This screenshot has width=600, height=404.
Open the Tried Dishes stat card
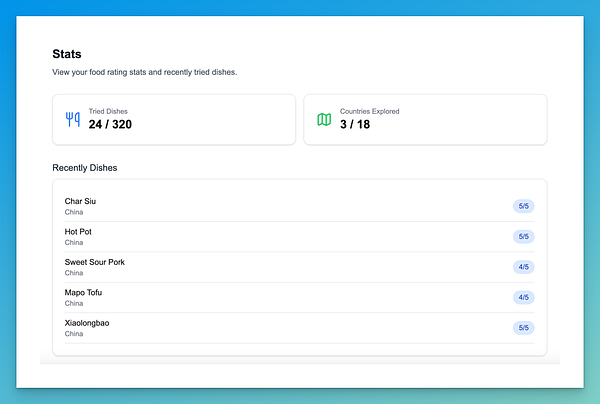tap(174, 120)
